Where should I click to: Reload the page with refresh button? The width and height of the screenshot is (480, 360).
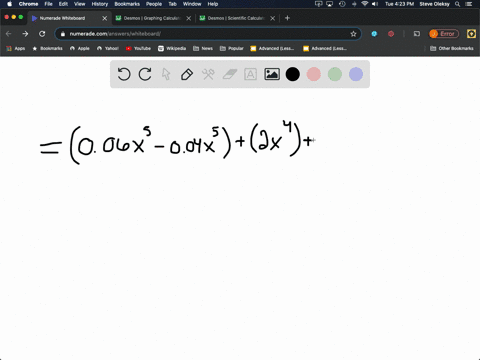(x=42, y=34)
